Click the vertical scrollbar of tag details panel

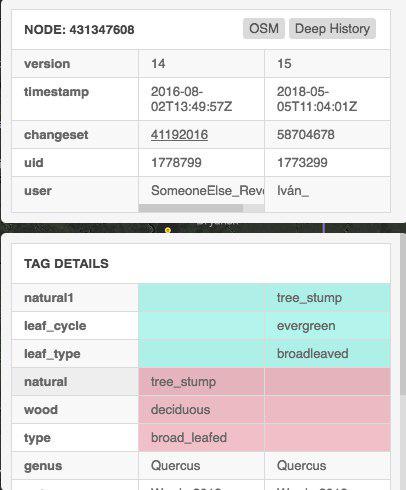pos(402,315)
